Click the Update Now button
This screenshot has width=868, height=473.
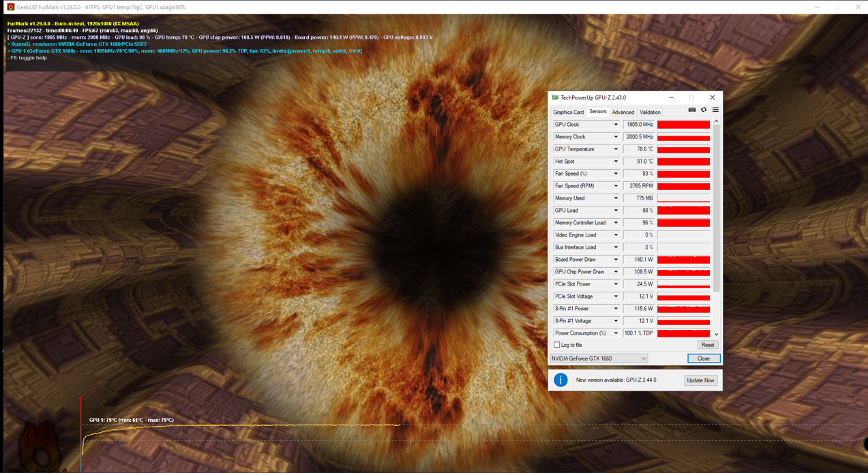(x=700, y=380)
